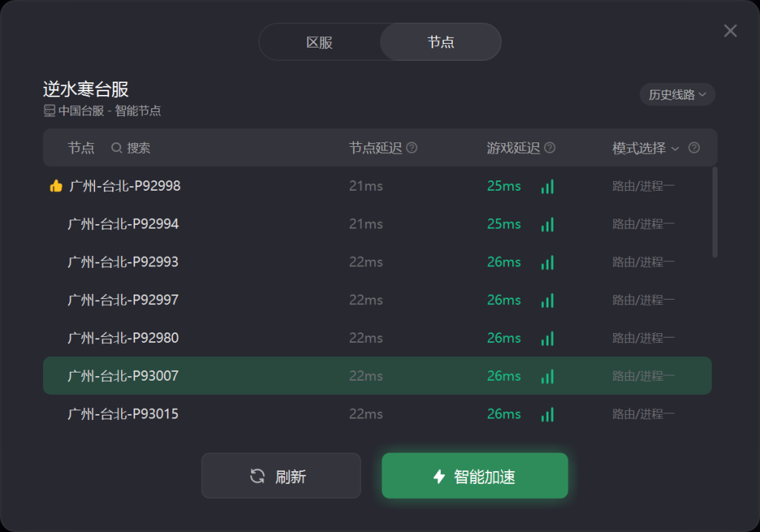This screenshot has width=760, height=532.
Task: Start 智能加速 smart acceleration
Action: 475,476
